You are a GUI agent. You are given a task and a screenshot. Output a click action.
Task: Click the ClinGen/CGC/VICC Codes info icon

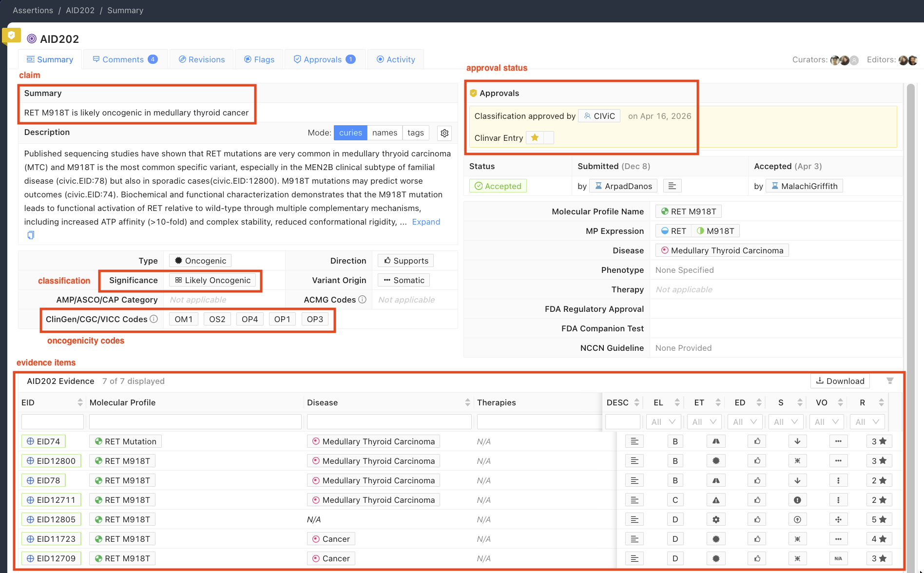[x=154, y=319]
